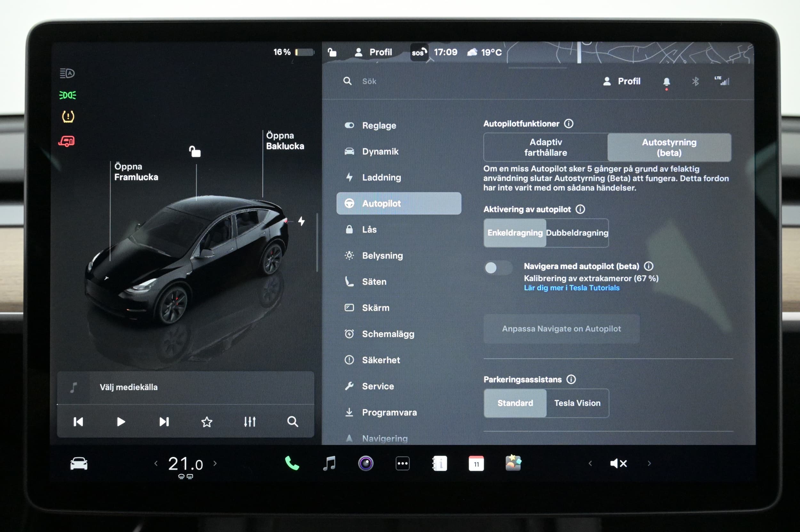Open the calendar app icon
This screenshot has height=532, width=800.
[476, 464]
